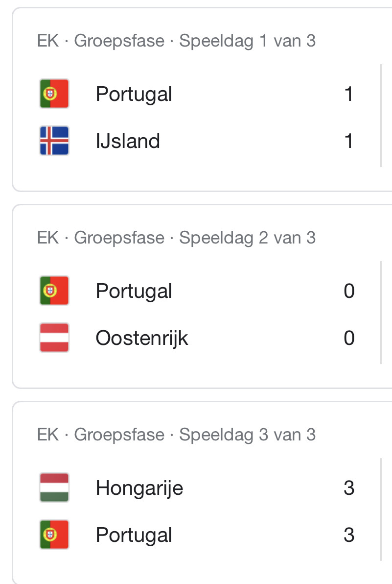Select Portugal name in Speeldag 2 match
The image size is (392, 584).
coord(134,291)
